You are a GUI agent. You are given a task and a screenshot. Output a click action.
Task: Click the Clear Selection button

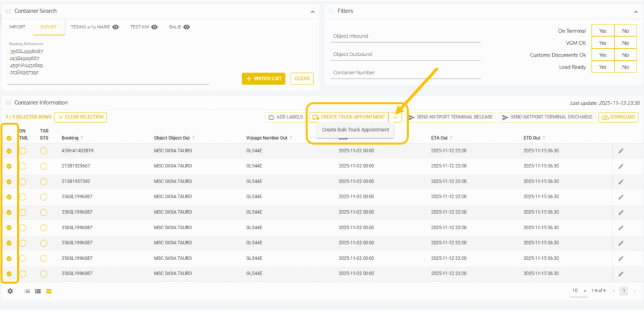(80, 117)
